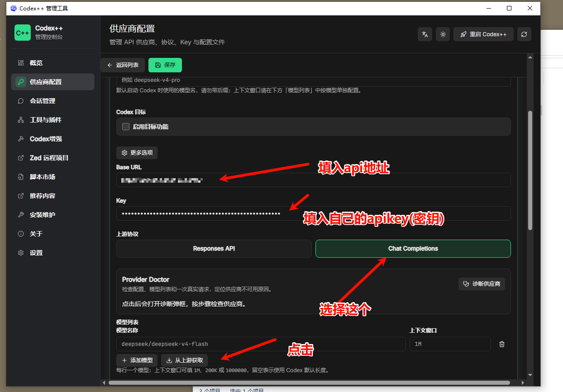This screenshot has height=392, width=563.
Task: Select Chat Completions protocol
Action: click(413, 249)
